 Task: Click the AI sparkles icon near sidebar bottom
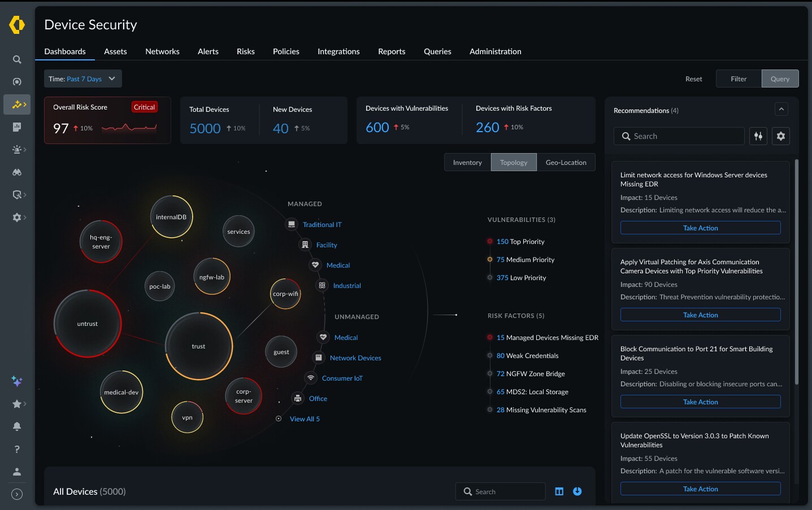point(17,381)
